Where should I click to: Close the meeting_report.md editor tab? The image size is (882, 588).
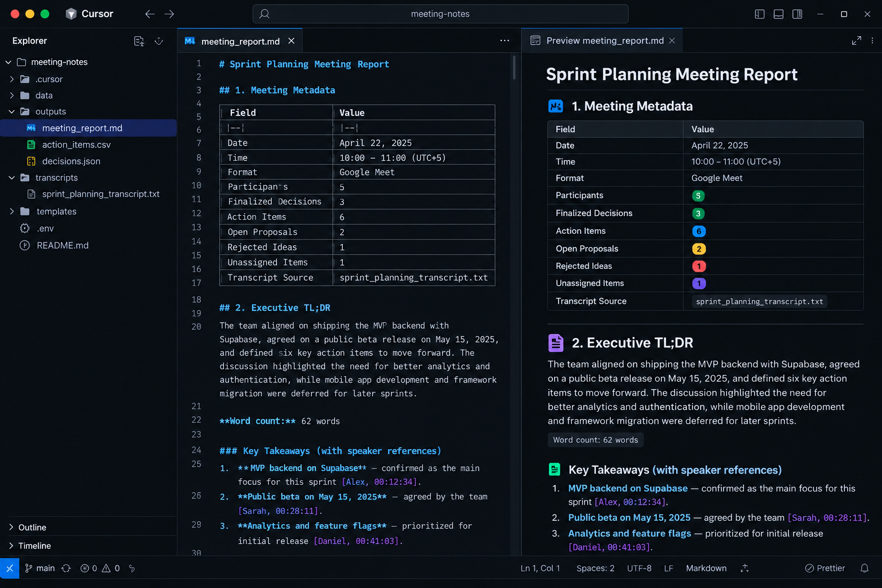tap(291, 41)
